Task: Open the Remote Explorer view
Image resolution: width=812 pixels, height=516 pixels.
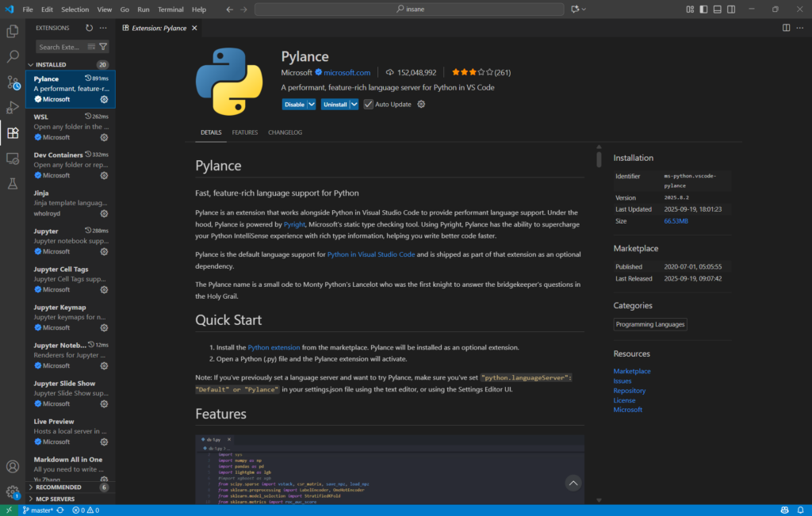Action: click(x=13, y=159)
